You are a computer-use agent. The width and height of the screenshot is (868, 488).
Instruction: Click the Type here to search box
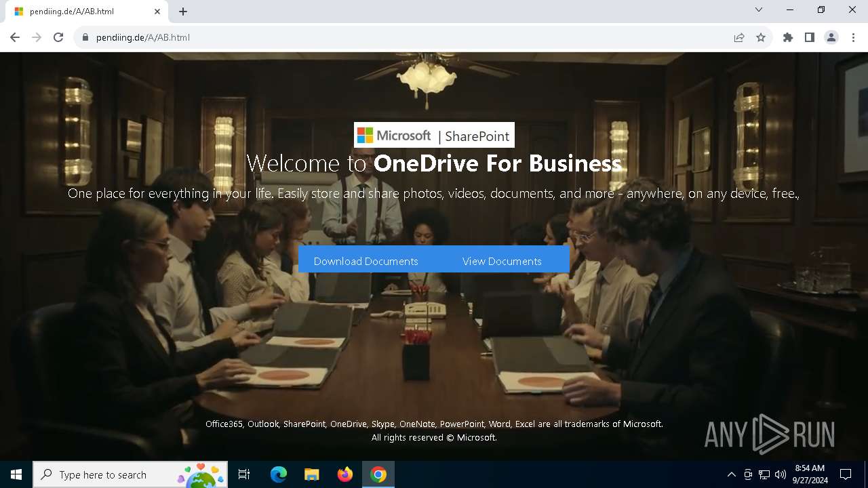click(130, 474)
